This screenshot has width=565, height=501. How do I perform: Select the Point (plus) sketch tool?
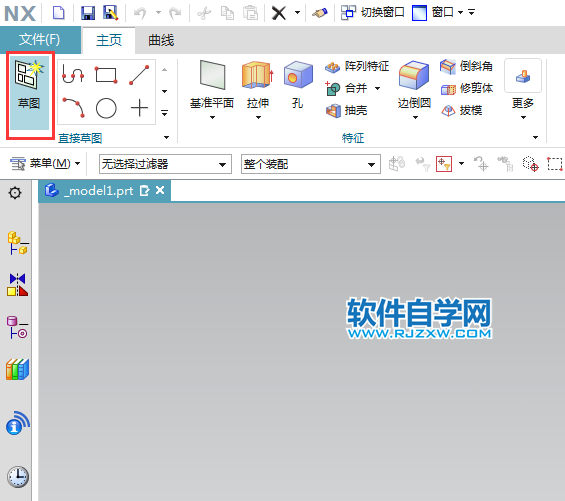click(139, 108)
